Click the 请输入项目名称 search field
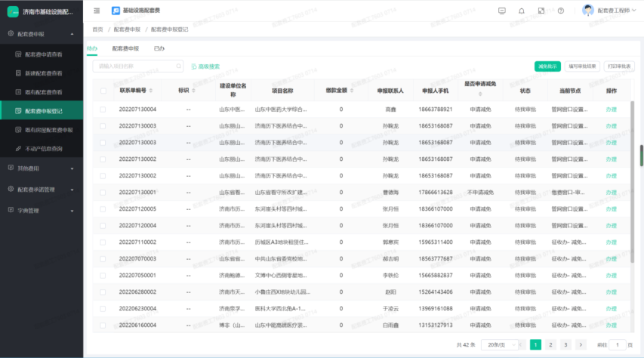The height and width of the screenshot is (358, 644). pos(134,66)
